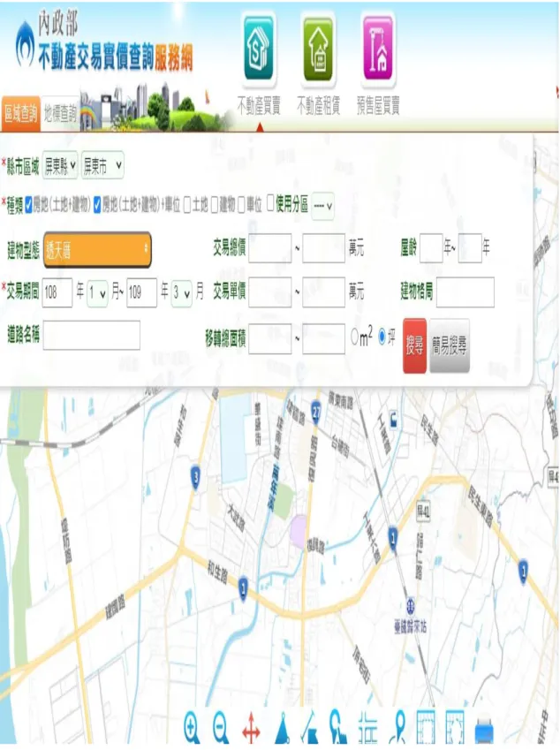The image size is (560, 750).
Task: Switch to the 區域查詢 tab
Action: [20, 114]
